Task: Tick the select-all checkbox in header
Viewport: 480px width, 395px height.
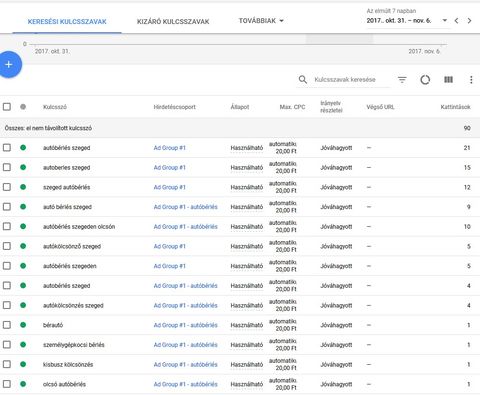Action: point(7,107)
